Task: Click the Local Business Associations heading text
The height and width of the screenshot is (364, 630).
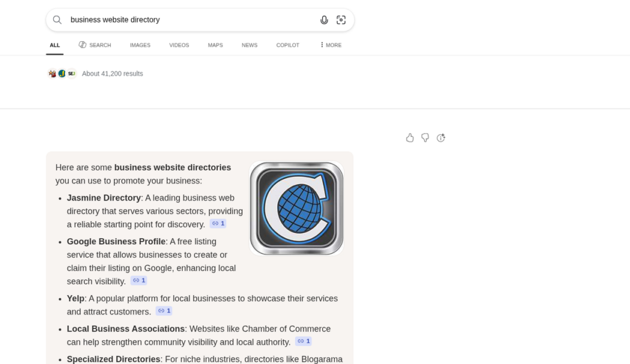Action: pos(126,329)
